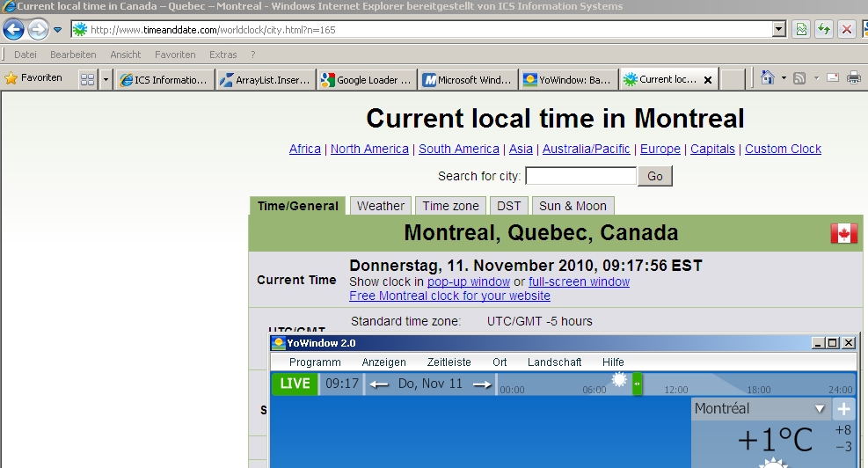The width and height of the screenshot is (868, 468).
Task: Open YoWindow Ort menu
Action: (x=500, y=362)
